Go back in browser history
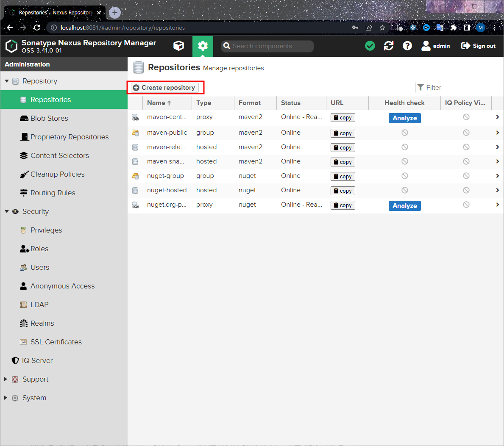The image size is (504, 446). click(10, 28)
